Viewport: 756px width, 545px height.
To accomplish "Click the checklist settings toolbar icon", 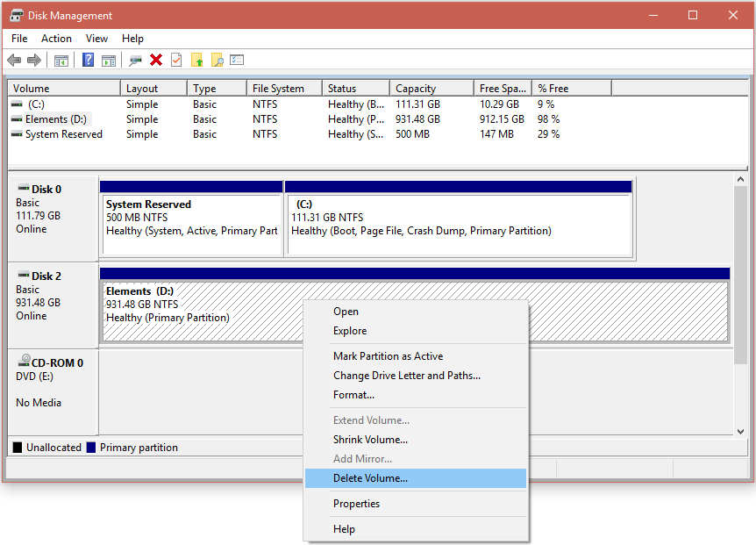I will pyautogui.click(x=237, y=60).
